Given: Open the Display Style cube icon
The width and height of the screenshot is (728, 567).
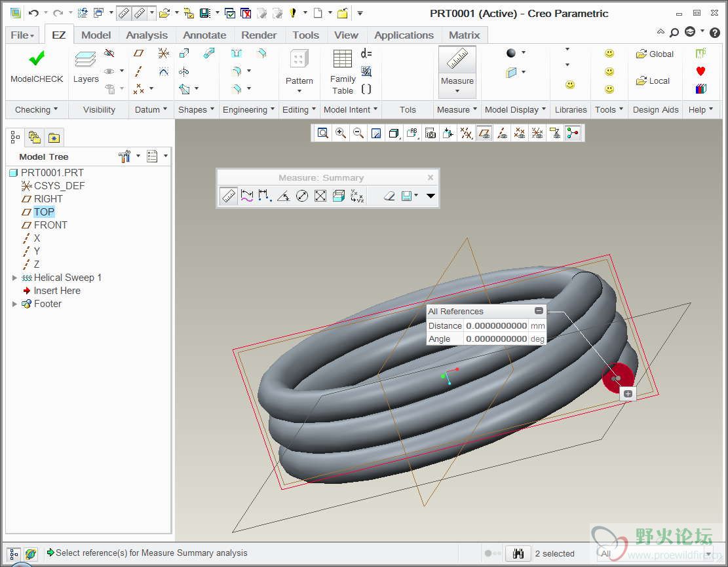Looking at the screenshot, I should pyautogui.click(x=394, y=134).
